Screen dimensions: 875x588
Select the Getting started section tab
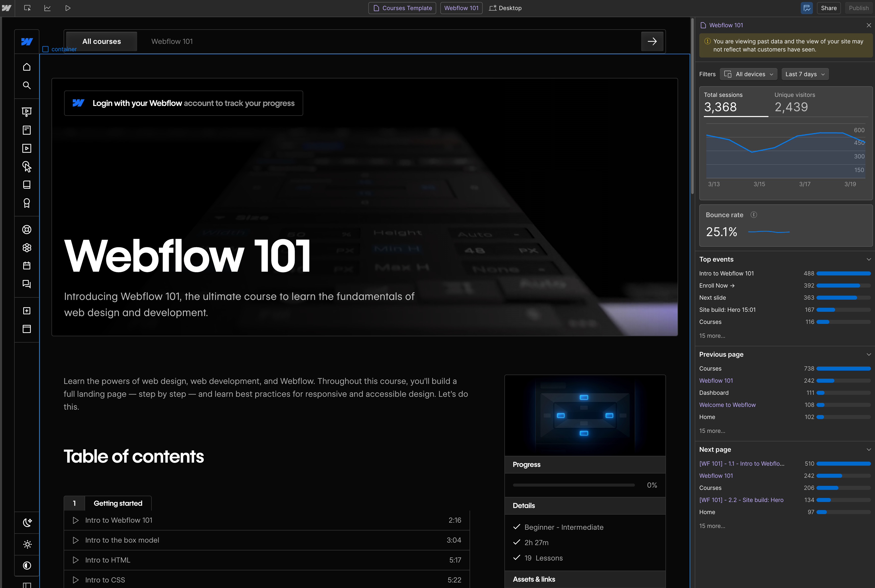tap(108, 503)
